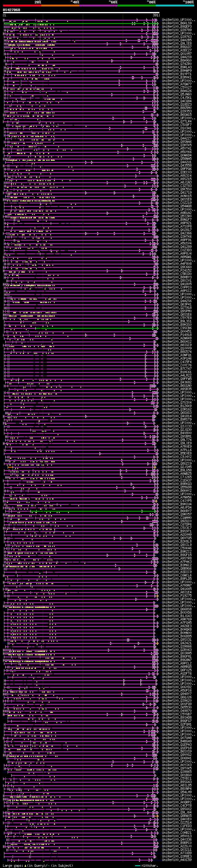Screen dimensions: 197x868
Task: Select label UniRef100_Q39353
Action: click(x=177, y=111)
